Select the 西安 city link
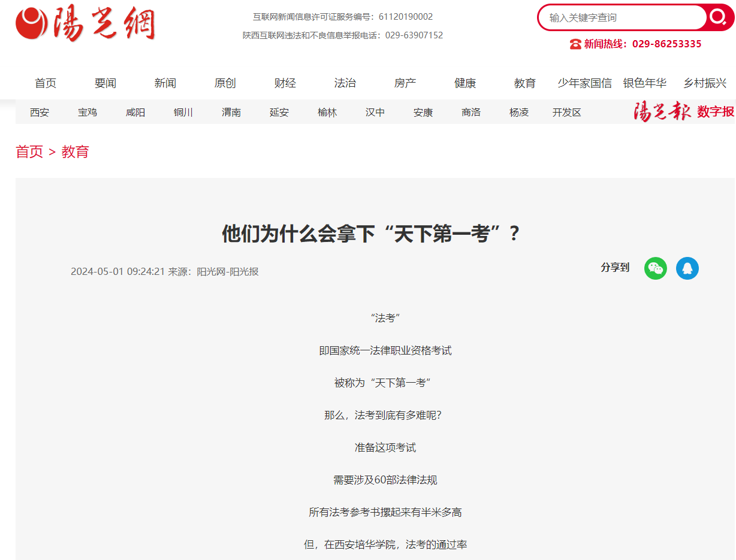This screenshot has width=736, height=560. click(40, 113)
